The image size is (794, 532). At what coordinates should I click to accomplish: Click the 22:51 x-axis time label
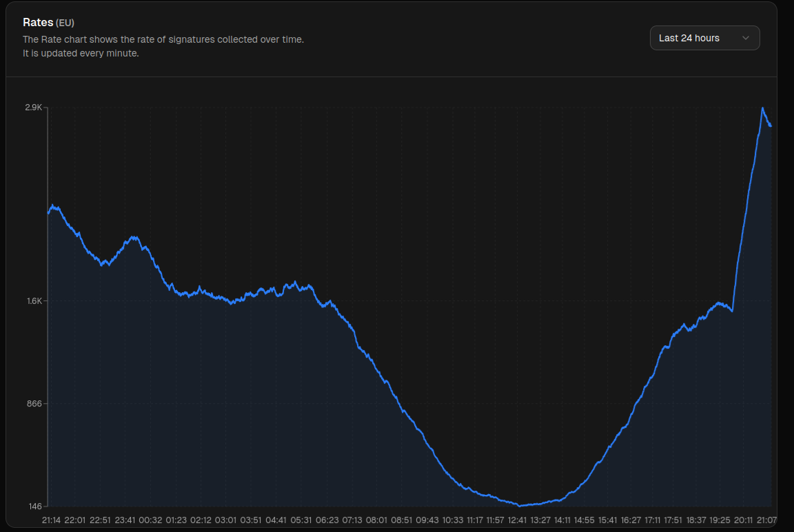click(x=100, y=520)
